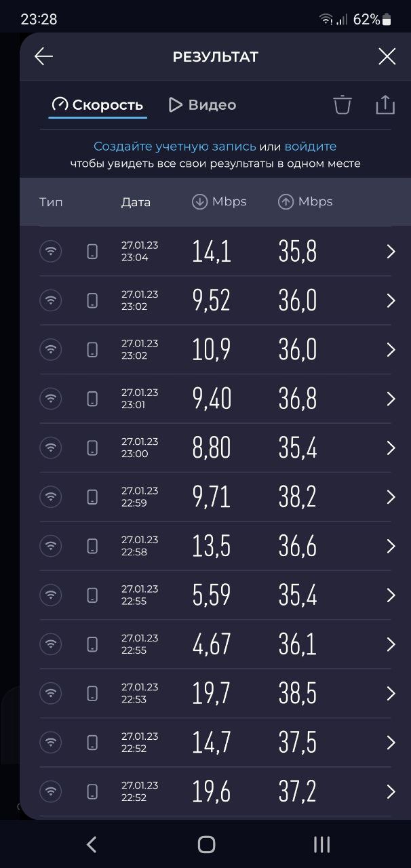Sort results by Тип column
Viewport: 411px width, 868px height.
51,202
